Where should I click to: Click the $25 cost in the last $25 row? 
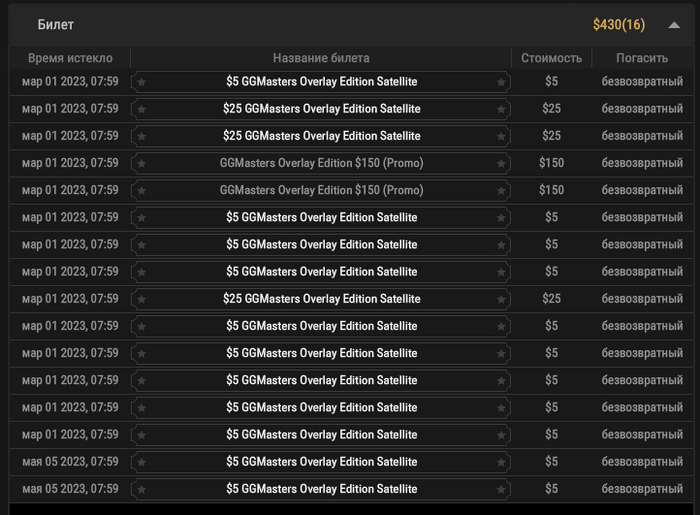[x=551, y=299]
